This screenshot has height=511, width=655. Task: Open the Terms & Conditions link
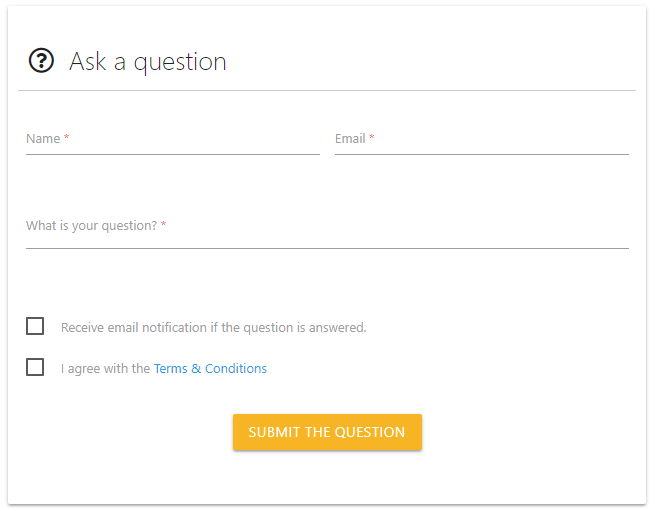click(x=210, y=369)
